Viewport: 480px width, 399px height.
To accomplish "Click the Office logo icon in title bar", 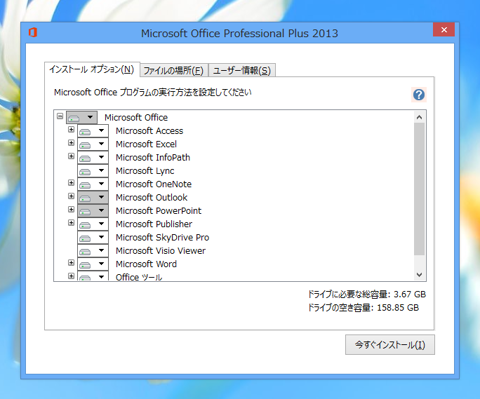I will (33, 33).
